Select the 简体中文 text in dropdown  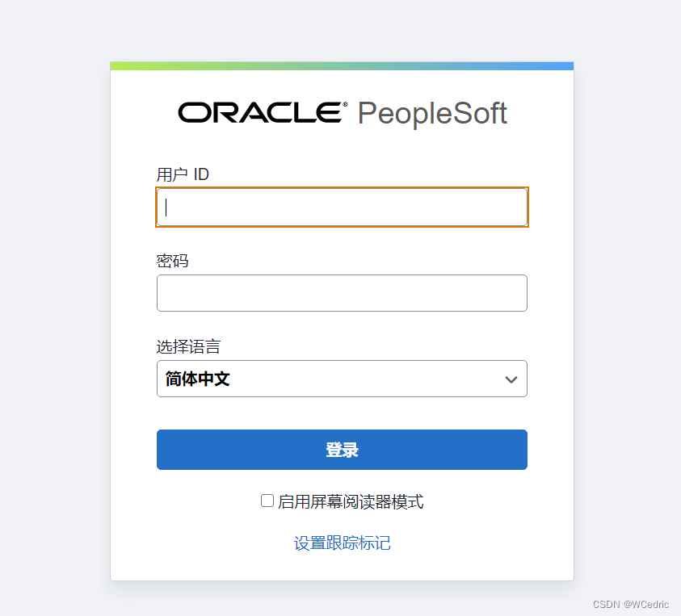tap(197, 379)
